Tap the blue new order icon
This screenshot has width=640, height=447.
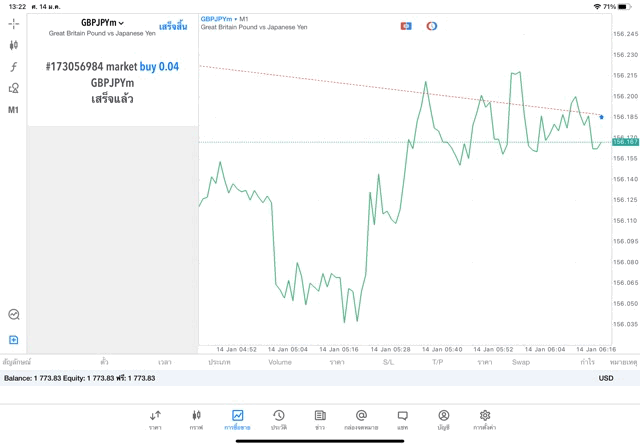(13, 340)
